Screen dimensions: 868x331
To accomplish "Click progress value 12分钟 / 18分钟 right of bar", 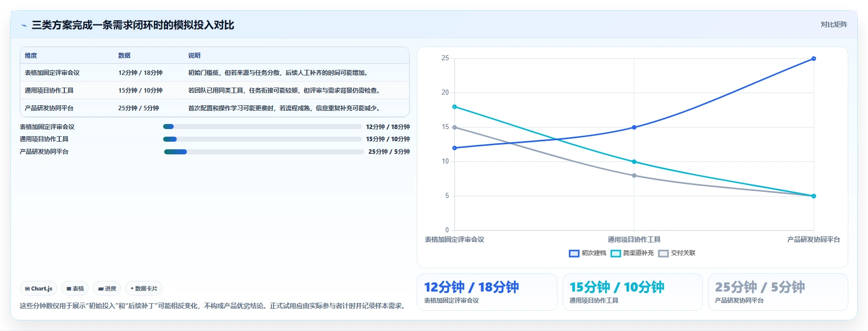I will (388, 127).
